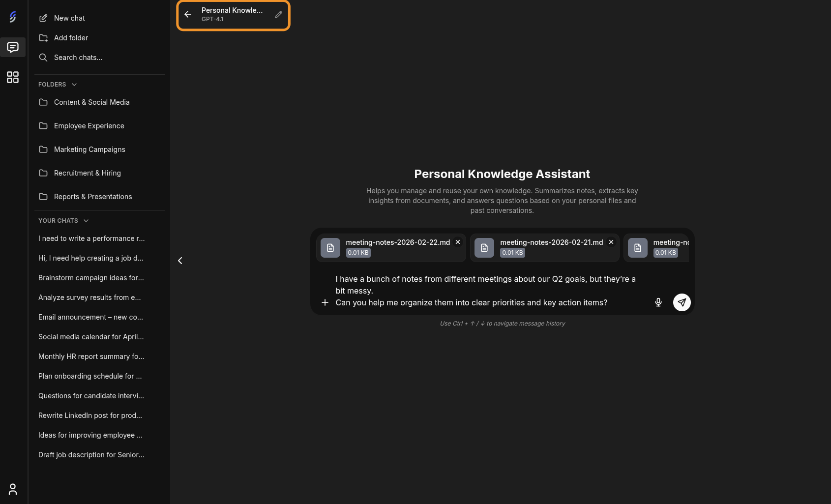The height and width of the screenshot is (504, 831).
Task: Open the Recruitment & Hiring folder
Action: click(x=88, y=173)
